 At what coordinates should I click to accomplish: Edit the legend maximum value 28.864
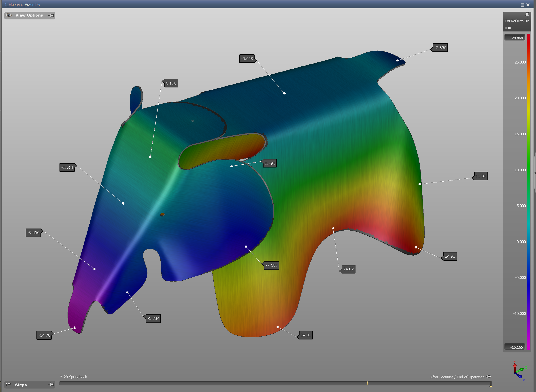coord(515,38)
